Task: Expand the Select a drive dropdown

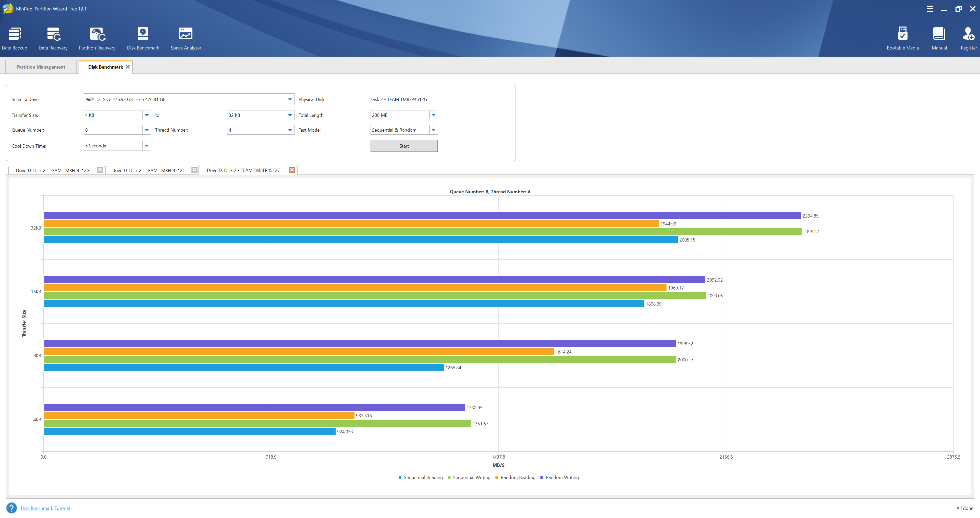Action: click(290, 99)
